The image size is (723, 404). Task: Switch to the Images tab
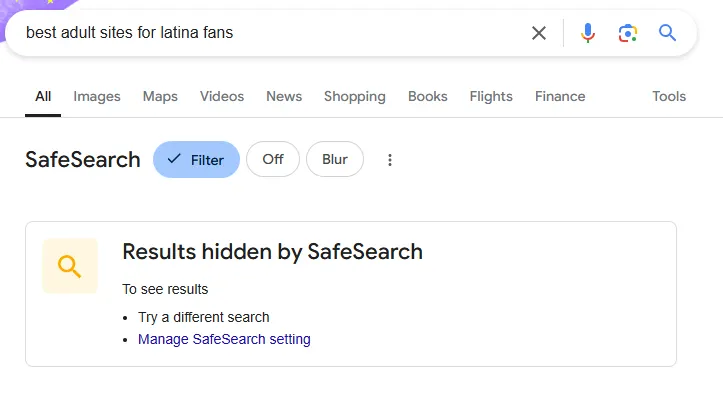[97, 97]
